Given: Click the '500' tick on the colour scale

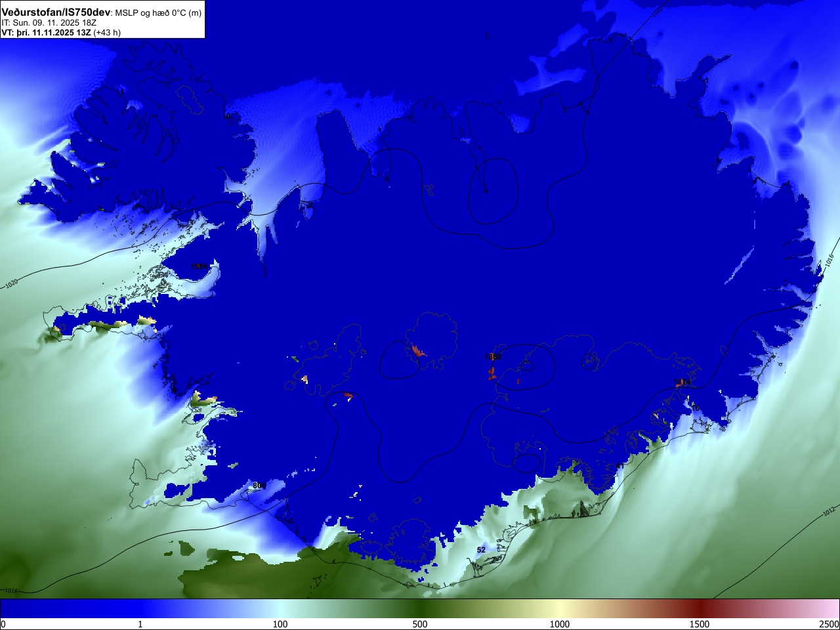Looking at the screenshot, I should coord(420,624).
